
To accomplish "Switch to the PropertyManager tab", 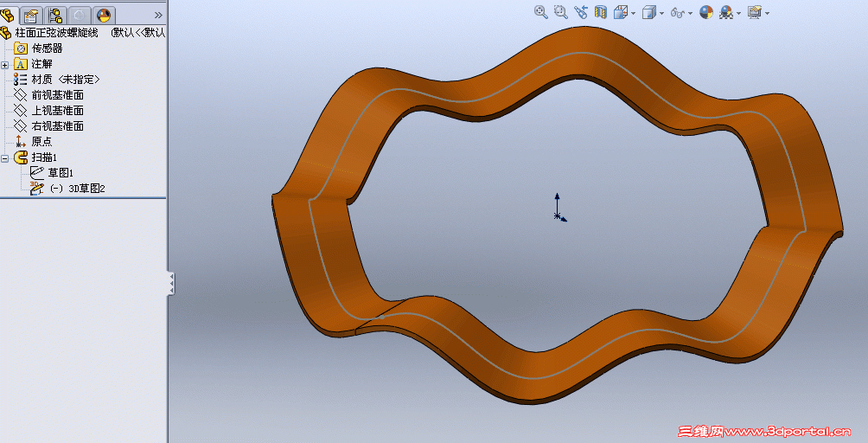I will click(x=31, y=15).
